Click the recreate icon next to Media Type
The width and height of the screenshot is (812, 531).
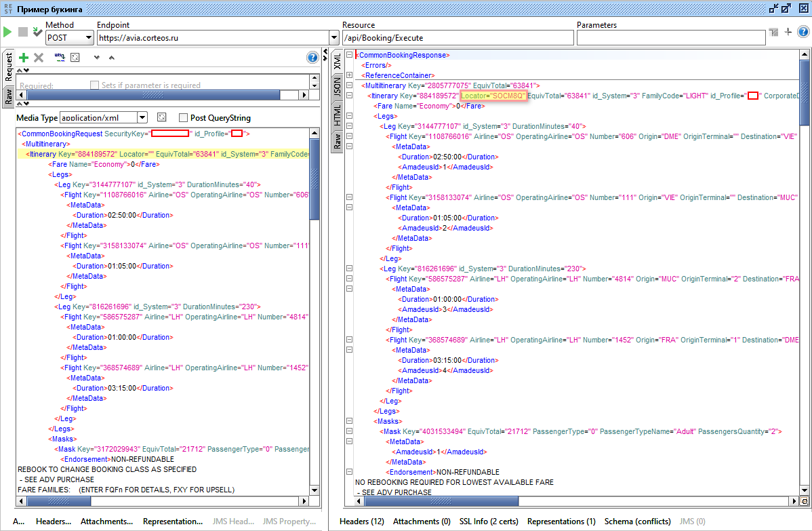click(161, 117)
